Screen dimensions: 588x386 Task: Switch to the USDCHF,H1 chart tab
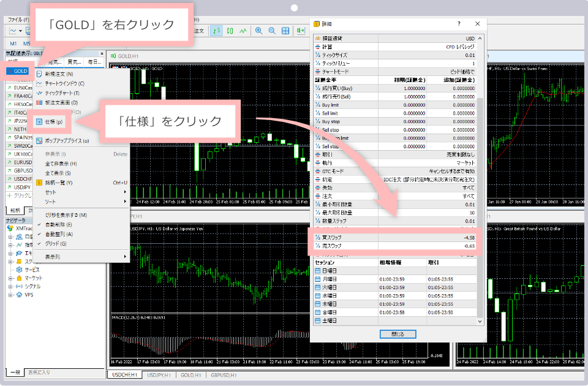(124, 374)
